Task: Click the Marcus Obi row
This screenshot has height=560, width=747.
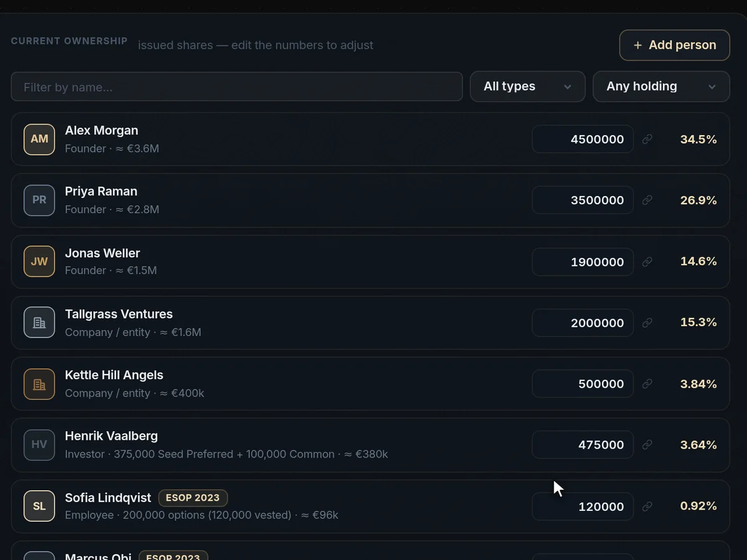Action: (x=370, y=550)
